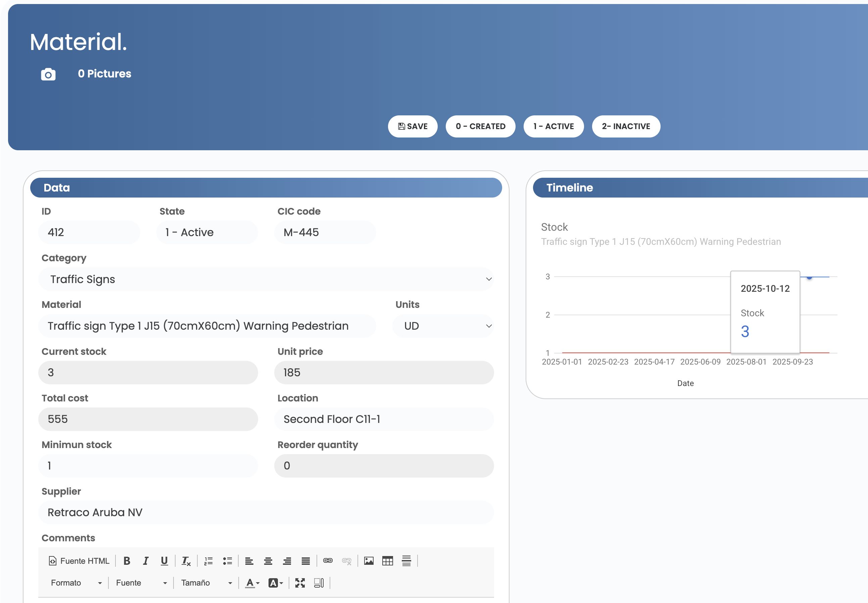This screenshot has width=868, height=603.
Task: Insert a hyperlink in the Comments editor
Action: (x=328, y=561)
